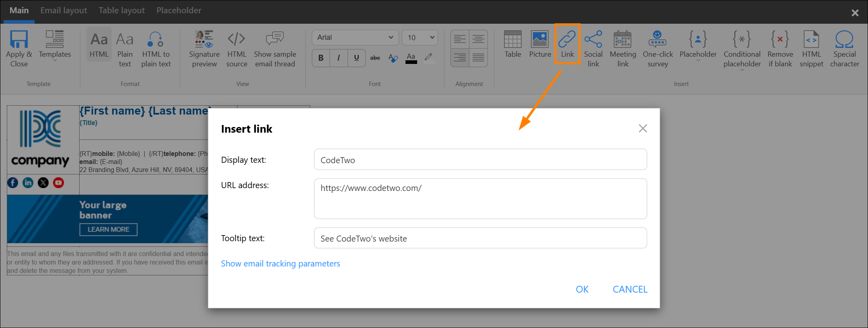Image resolution: width=868 pixels, height=328 pixels.
Task: Toggle strikethrough formatting
Action: [375, 58]
